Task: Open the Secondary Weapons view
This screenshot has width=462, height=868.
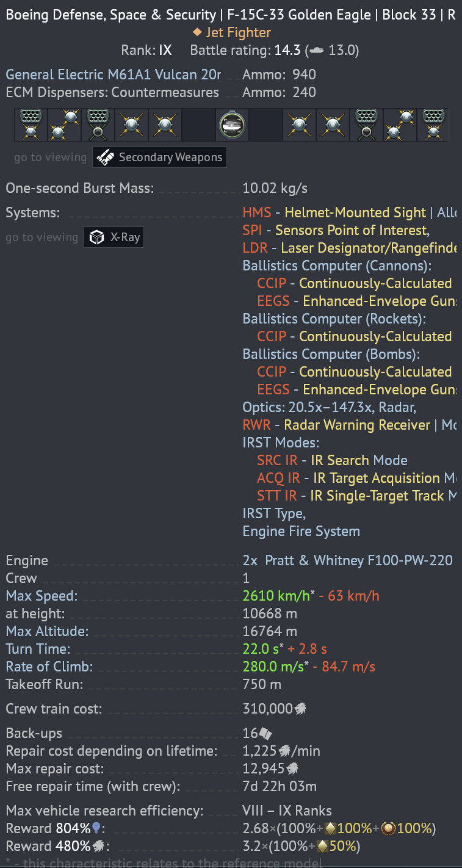Action: [159, 157]
